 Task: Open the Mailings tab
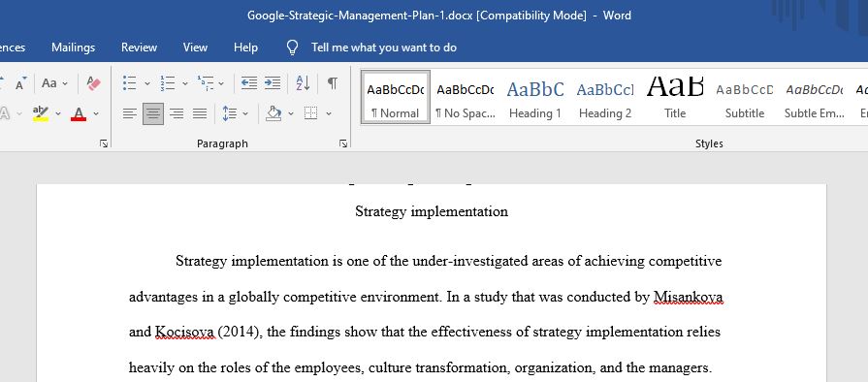[73, 48]
